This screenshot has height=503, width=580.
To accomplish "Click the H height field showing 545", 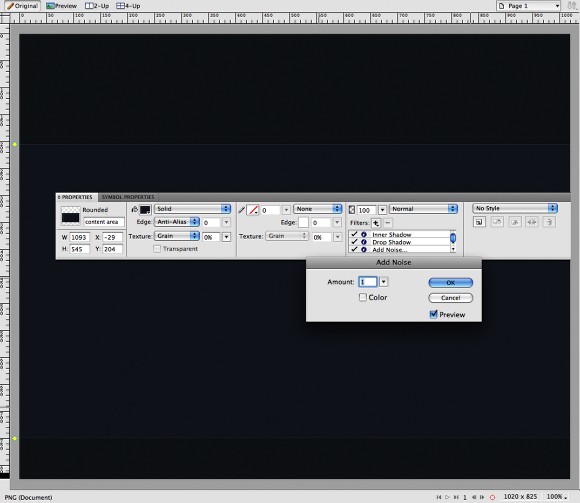I will point(80,249).
